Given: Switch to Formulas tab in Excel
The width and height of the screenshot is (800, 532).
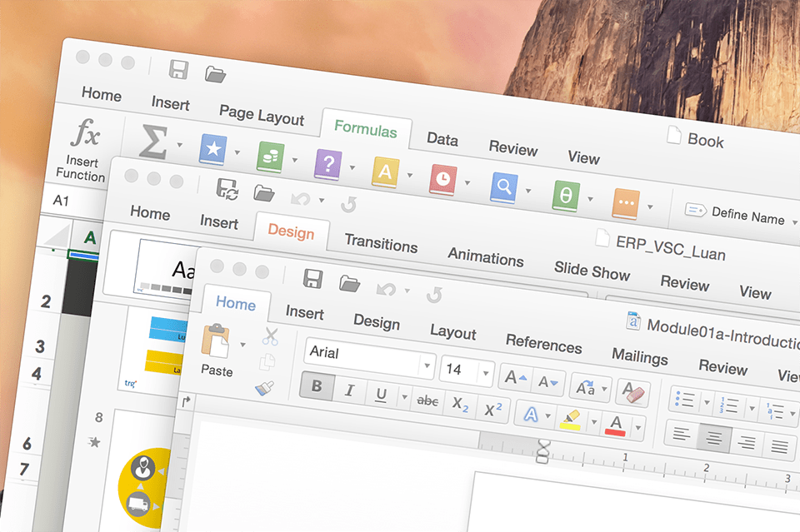Looking at the screenshot, I should (x=365, y=127).
